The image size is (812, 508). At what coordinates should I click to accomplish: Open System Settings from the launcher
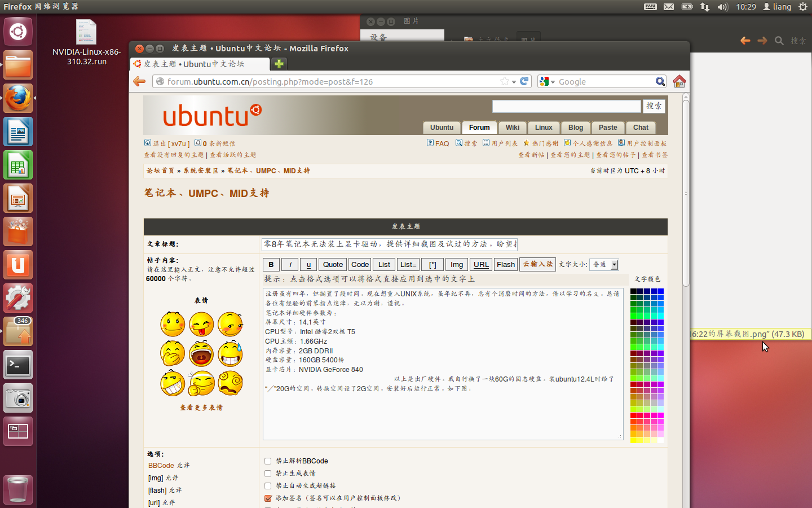click(x=18, y=299)
